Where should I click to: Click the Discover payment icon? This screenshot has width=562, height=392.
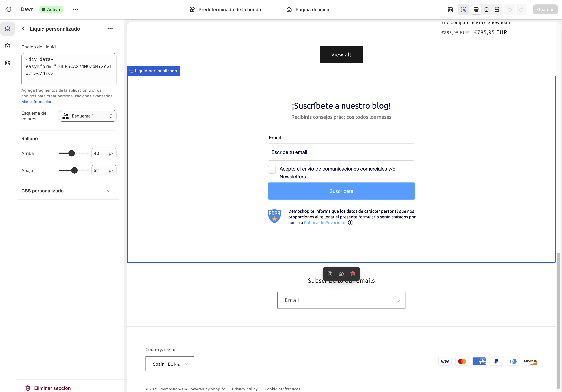pyautogui.click(x=530, y=361)
